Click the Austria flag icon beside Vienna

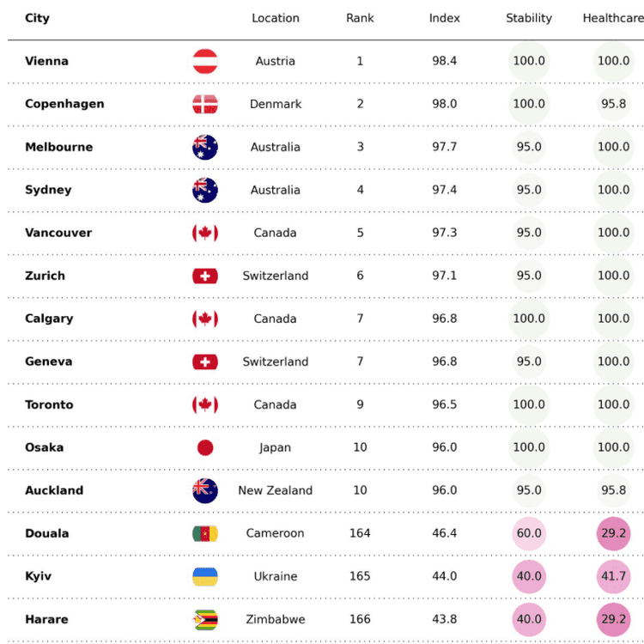(205, 61)
